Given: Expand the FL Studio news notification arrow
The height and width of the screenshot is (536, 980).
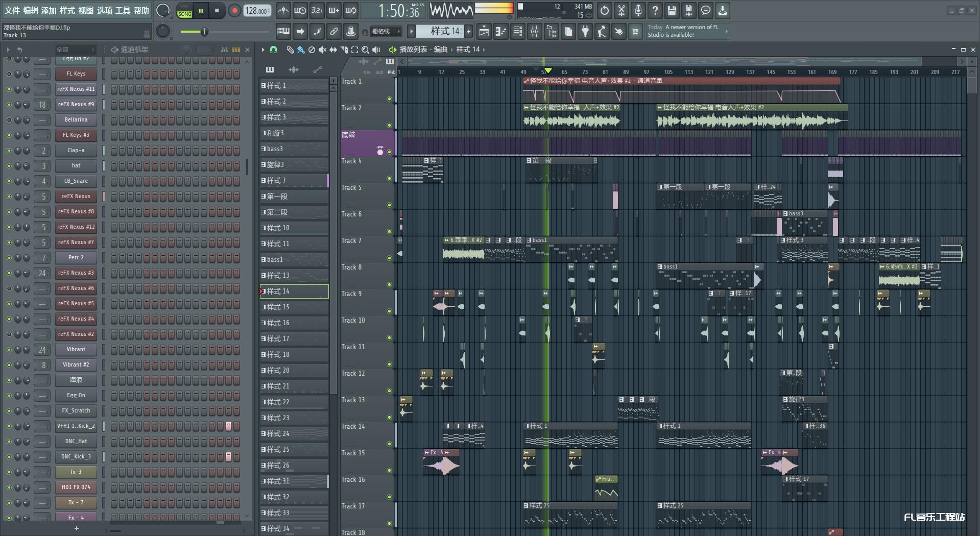Looking at the screenshot, I should [726, 31].
